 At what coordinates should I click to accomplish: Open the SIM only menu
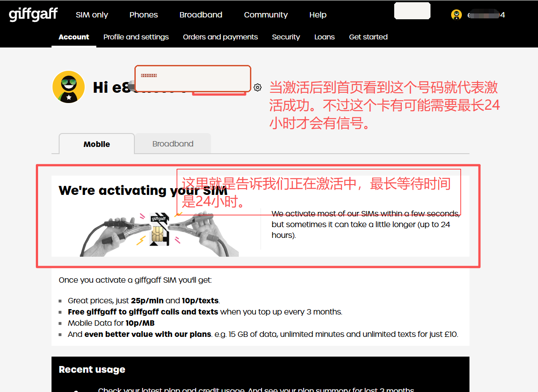(92, 15)
